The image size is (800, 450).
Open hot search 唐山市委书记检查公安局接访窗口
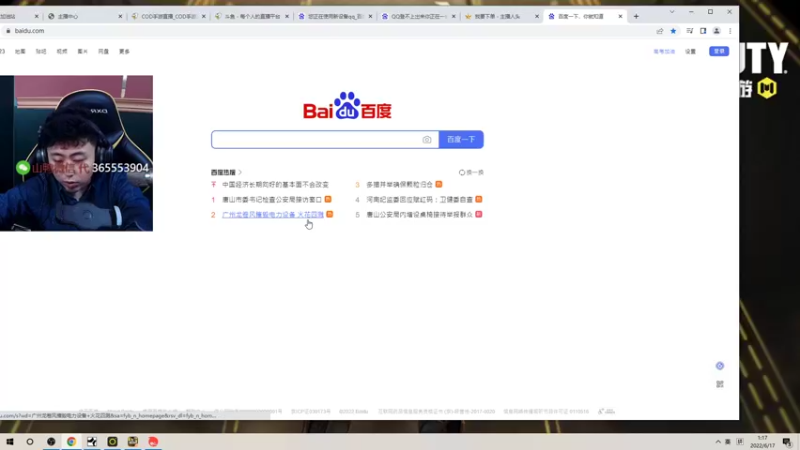272,199
